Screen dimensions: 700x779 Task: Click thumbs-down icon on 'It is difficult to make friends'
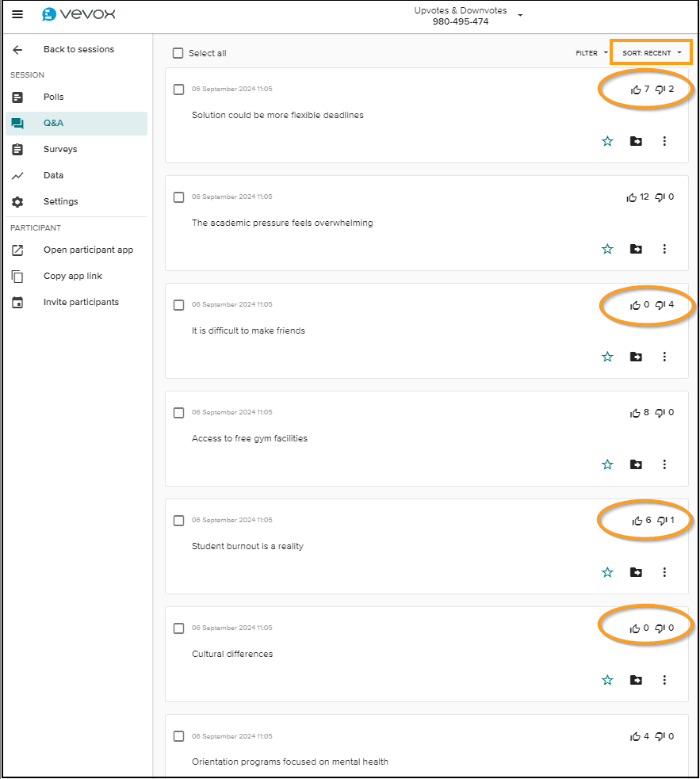pos(660,305)
